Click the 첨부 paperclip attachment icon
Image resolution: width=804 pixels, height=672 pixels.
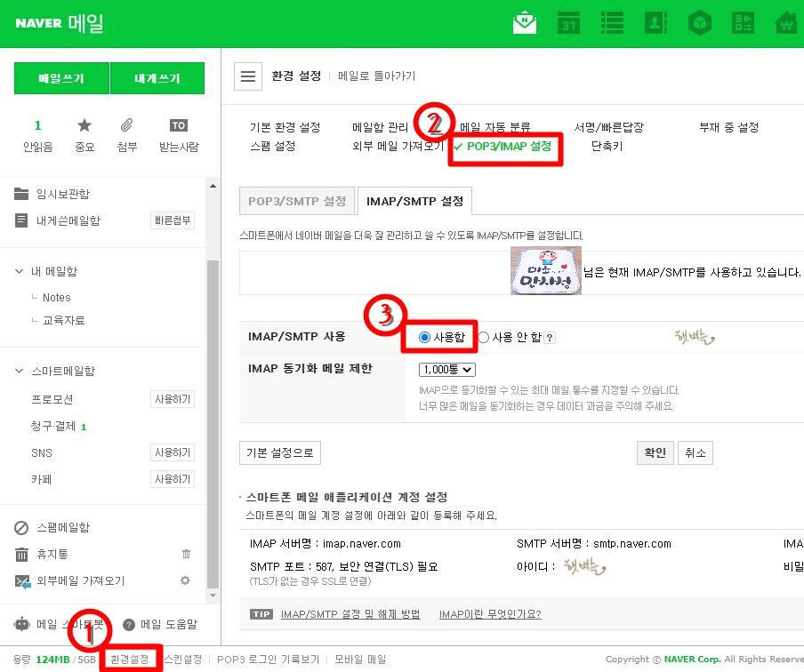click(126, 127)
